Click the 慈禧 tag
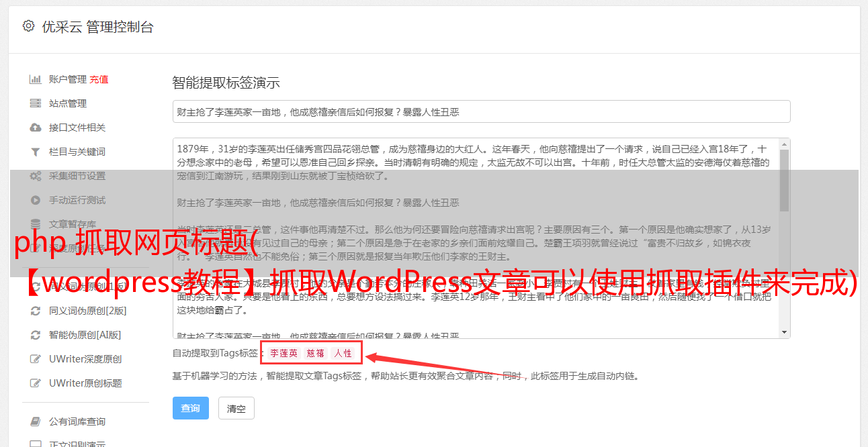 pyautogui.click(x=316, y=353)
